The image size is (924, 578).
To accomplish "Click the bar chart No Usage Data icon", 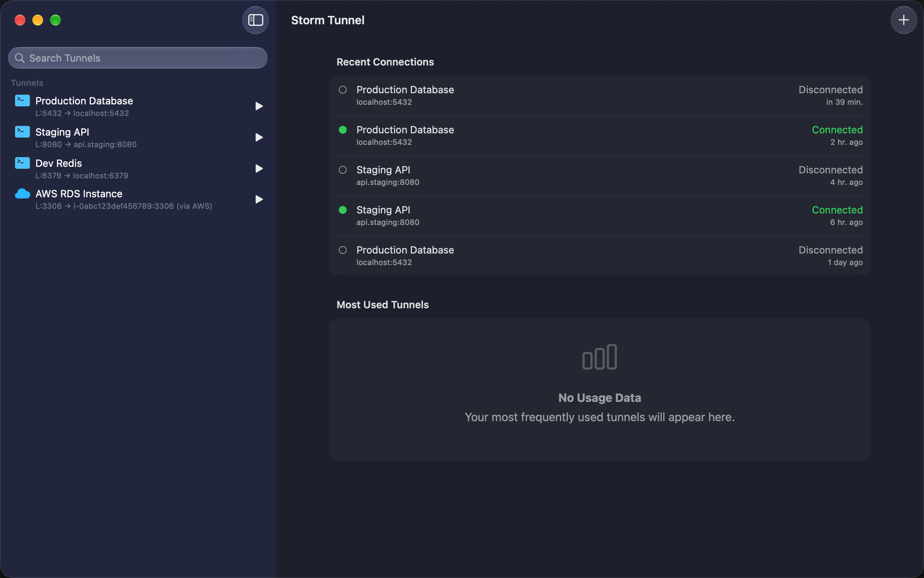I will pos(599,357).
